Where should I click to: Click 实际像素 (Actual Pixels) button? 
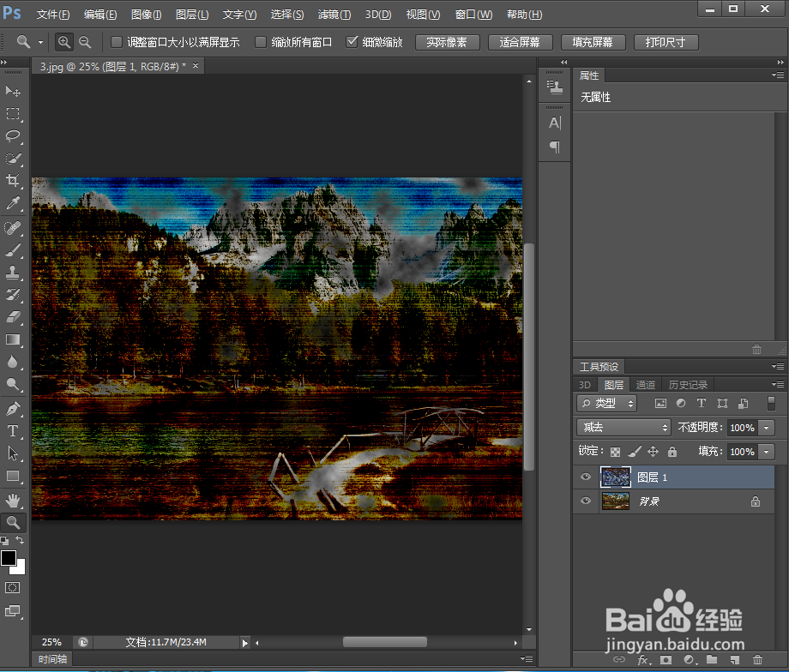pos(447,42)
